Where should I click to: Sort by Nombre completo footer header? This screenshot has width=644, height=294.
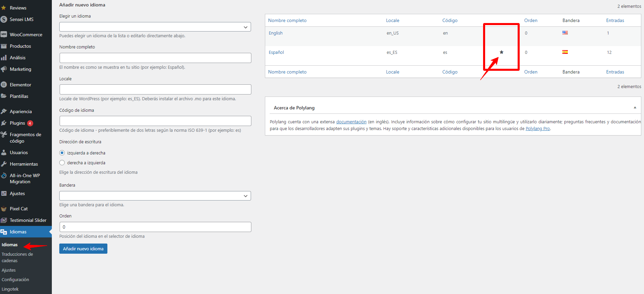pyautogui.click(x=287, y=72)
